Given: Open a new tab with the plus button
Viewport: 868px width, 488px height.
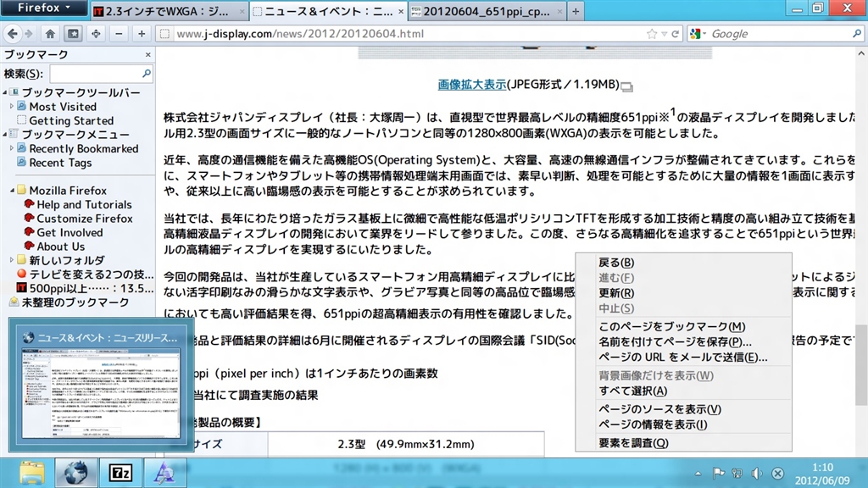Looking at the screenshot, I should [x=576, y=11].
